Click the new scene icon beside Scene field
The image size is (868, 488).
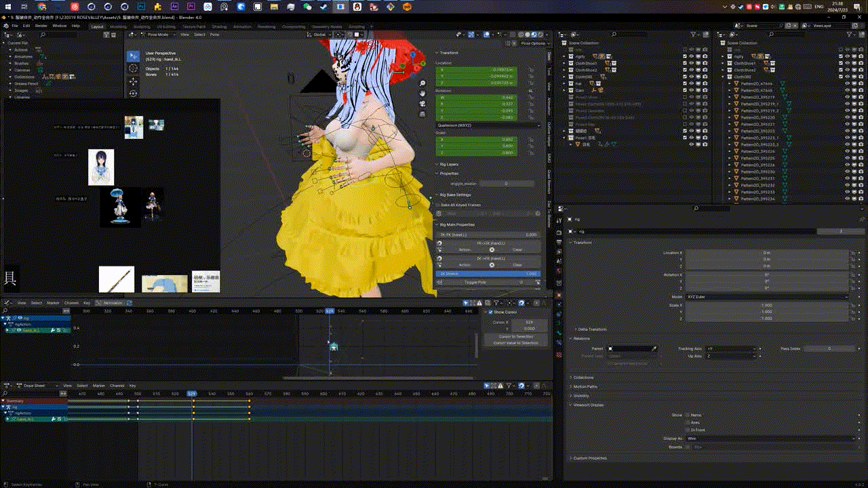point(789,26)
